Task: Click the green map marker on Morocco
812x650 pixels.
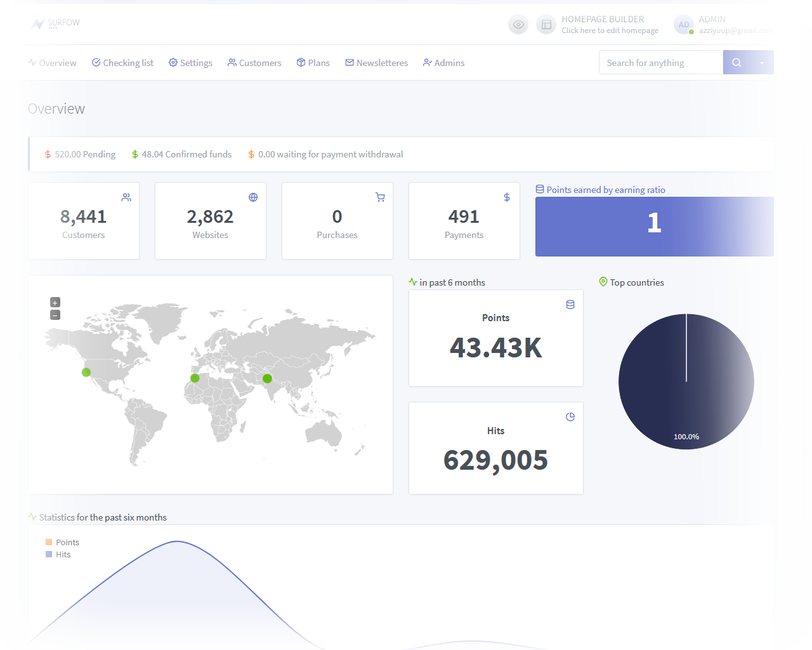Action: [195, 378]
